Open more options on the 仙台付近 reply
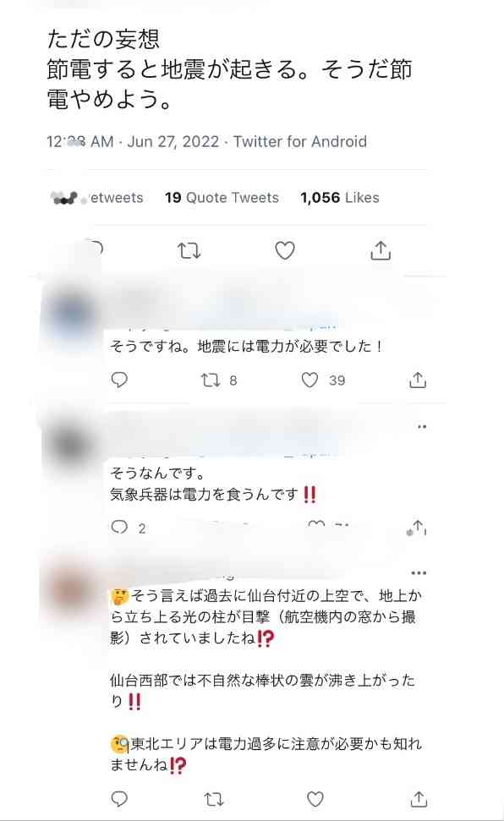Image resolution: width=504 pixels, height=821 pixels. pos(419,572)
